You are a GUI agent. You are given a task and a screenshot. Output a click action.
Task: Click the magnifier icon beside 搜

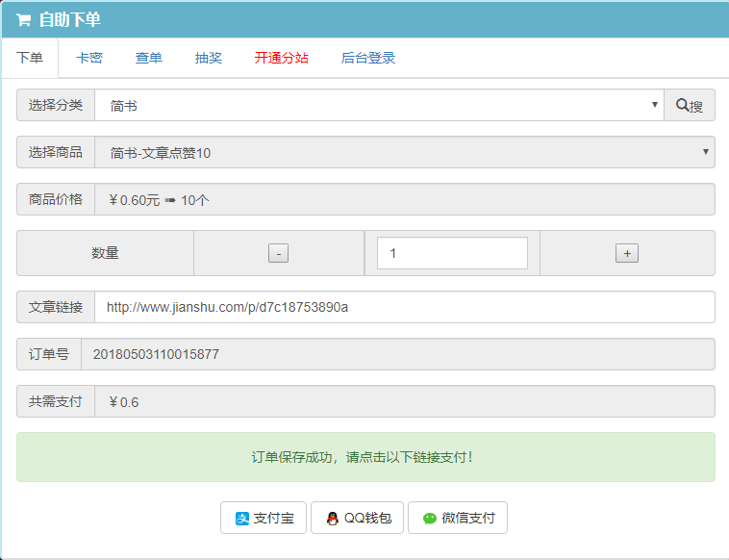point(682,105)
